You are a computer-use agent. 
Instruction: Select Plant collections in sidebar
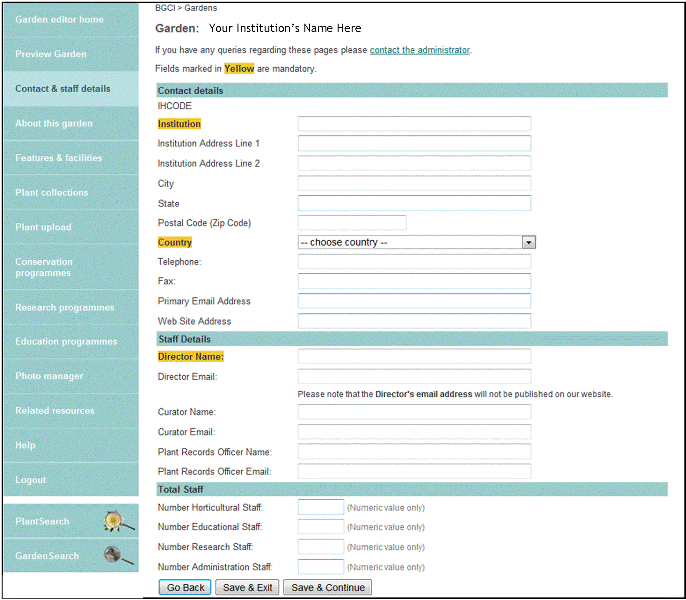point(71,193)
